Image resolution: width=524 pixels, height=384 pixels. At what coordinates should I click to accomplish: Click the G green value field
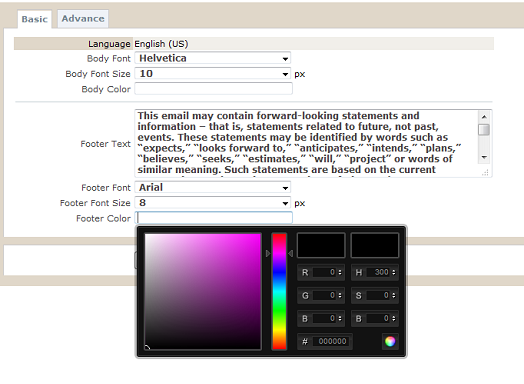(324, 295)
